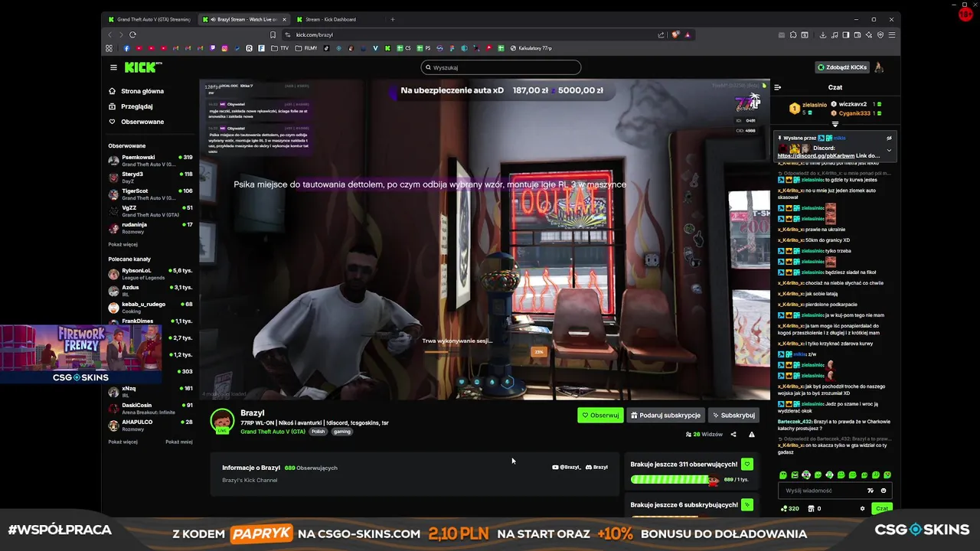Open Obserwowane in sidebar
The width and height of the screenshot is (980, 551).
pos(136,122)
